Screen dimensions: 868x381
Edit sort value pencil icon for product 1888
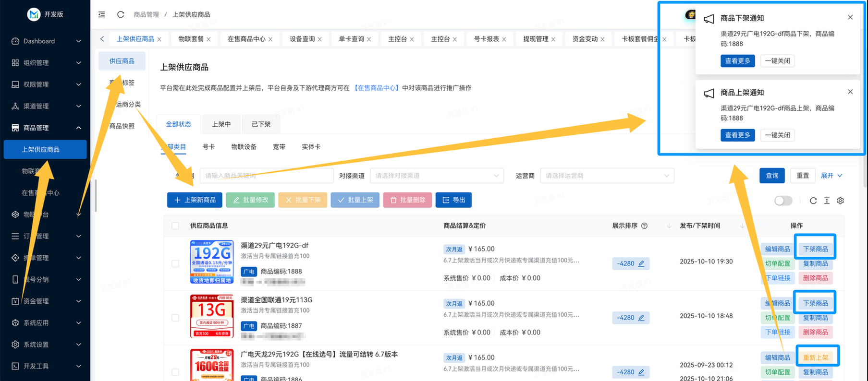coord(641,263)
